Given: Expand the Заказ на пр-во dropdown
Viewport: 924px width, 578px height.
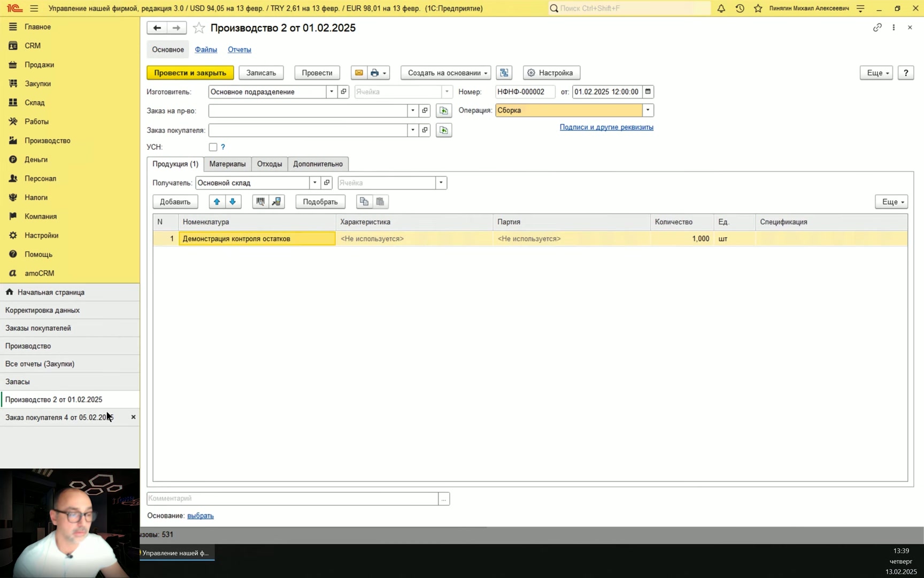Looking at the screenshot, I should click(413, 111).
